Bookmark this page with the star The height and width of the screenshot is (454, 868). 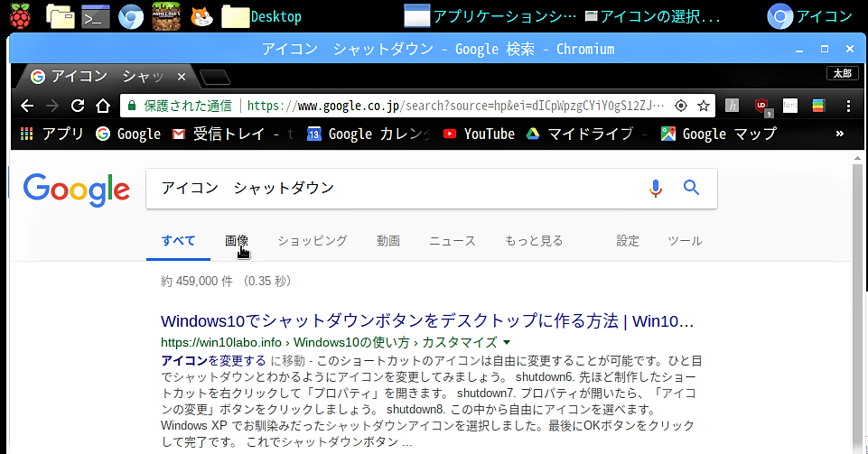coord(703,106)
